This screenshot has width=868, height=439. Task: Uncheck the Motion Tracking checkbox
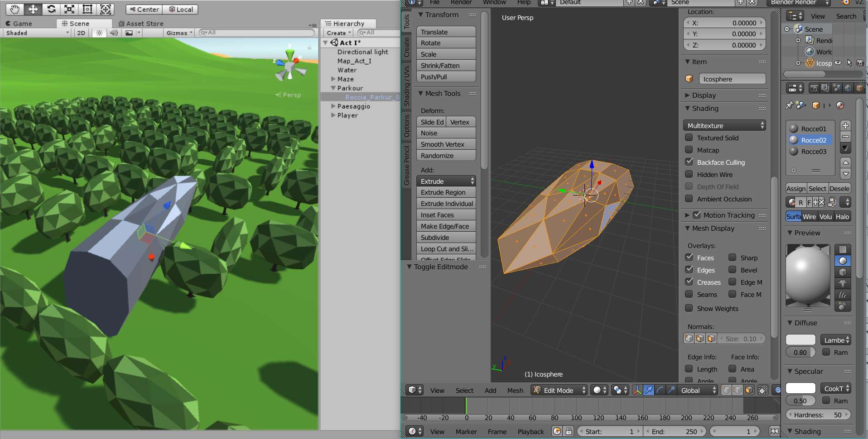pyautogui.click(x=697, y=215)
